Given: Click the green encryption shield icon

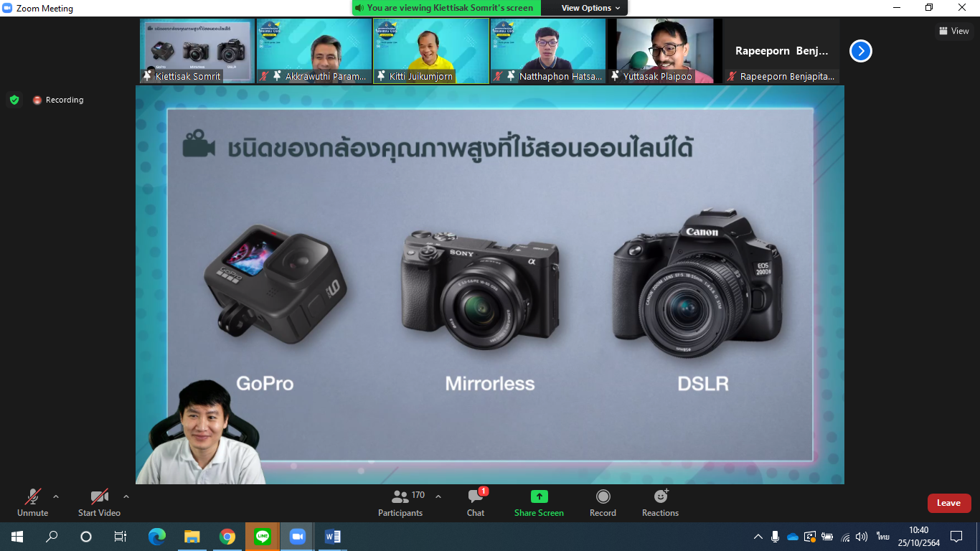Looking at the screenshot, I should (x=14, y=100).
